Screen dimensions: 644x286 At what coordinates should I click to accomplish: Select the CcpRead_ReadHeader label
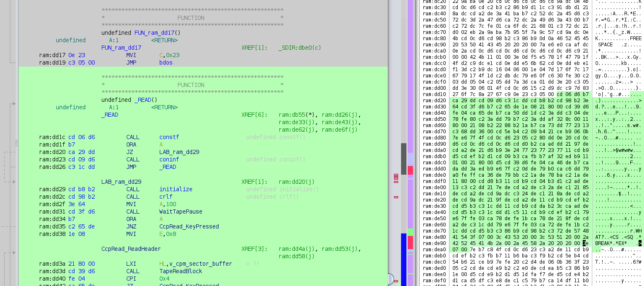[x=131, y=249]
